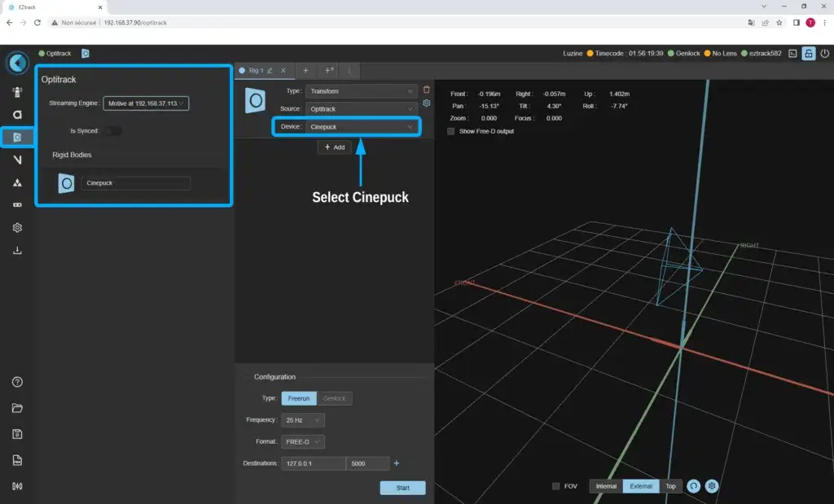This screenshot has height=504, width=834.
Task: Click the destination IP address field
Action: coord(314,463)
